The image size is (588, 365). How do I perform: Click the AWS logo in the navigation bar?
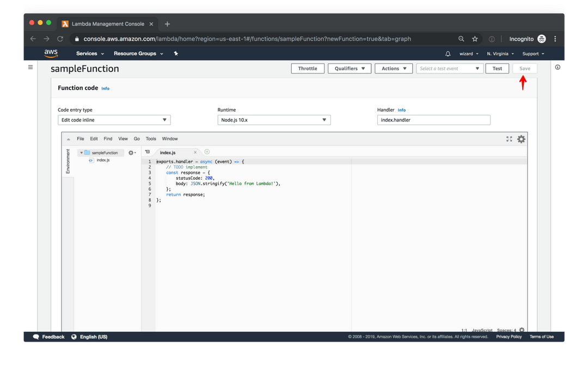[51, 53]
